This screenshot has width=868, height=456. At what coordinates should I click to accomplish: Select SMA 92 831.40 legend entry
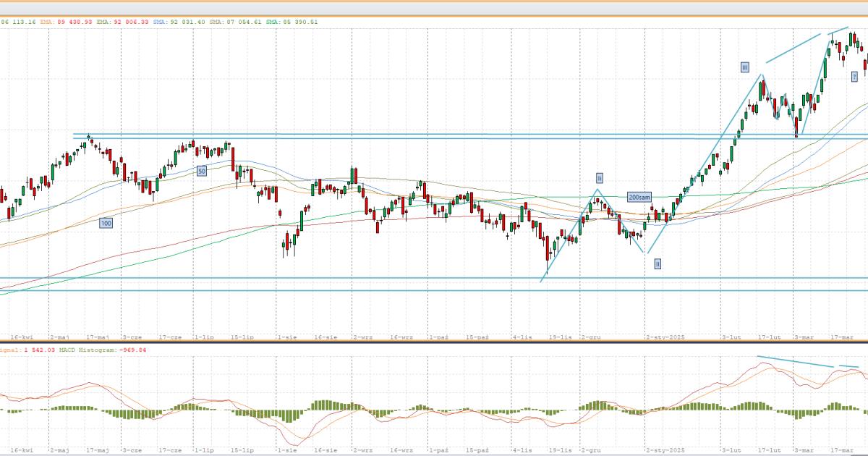point(178,22)
